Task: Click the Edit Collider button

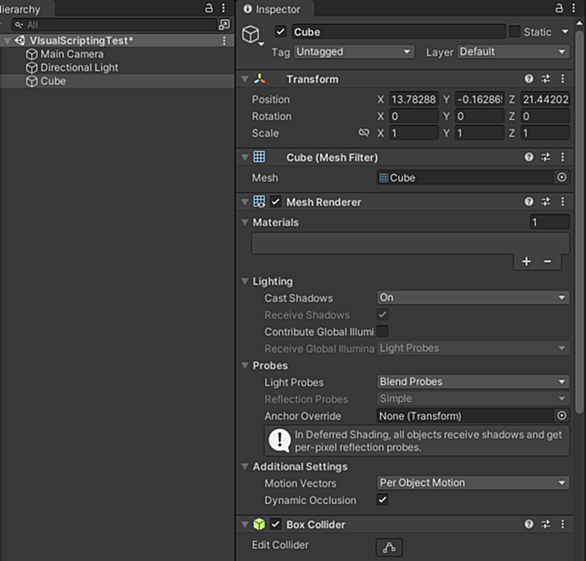Action: coord(389,547)
